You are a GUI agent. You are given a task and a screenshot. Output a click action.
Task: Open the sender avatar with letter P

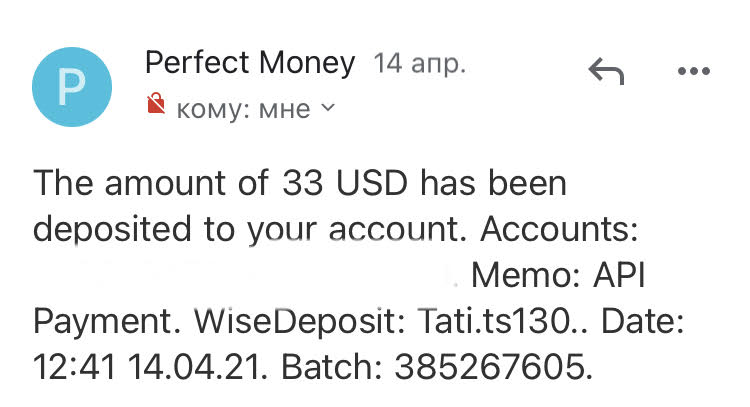click(73, 88)
